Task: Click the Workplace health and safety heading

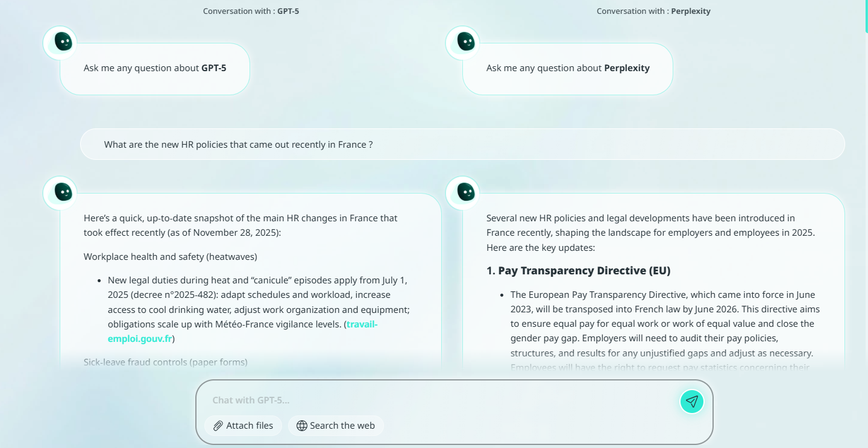Action: coord(170,257)
